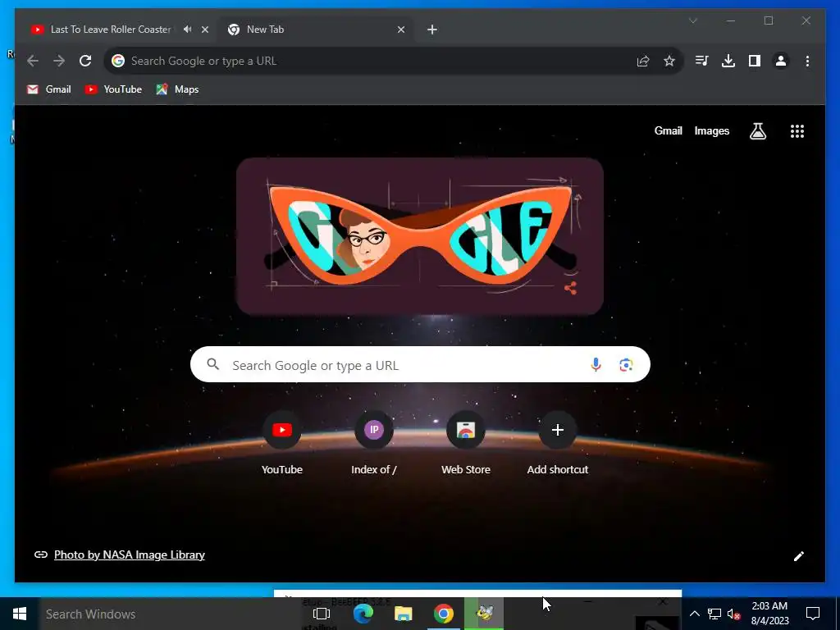Open the bee installer taskbar icon
The height and width of the screenshot is (630, 840).
point(484,614)
